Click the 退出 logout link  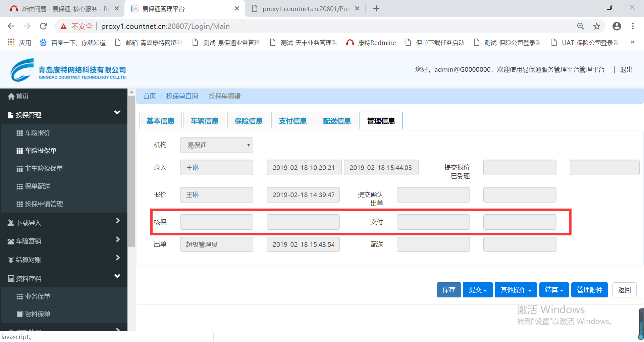click(626, 70)
